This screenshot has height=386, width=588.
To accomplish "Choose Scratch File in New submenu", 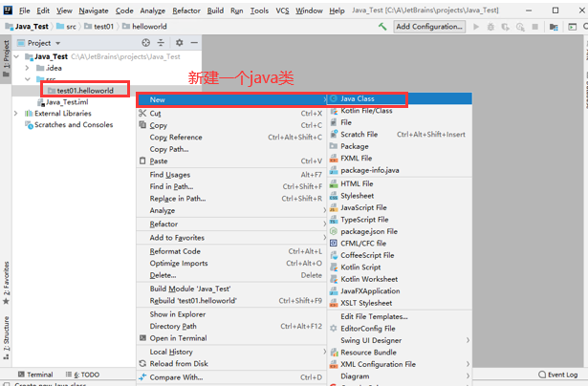I will click(x=400, y=134).
